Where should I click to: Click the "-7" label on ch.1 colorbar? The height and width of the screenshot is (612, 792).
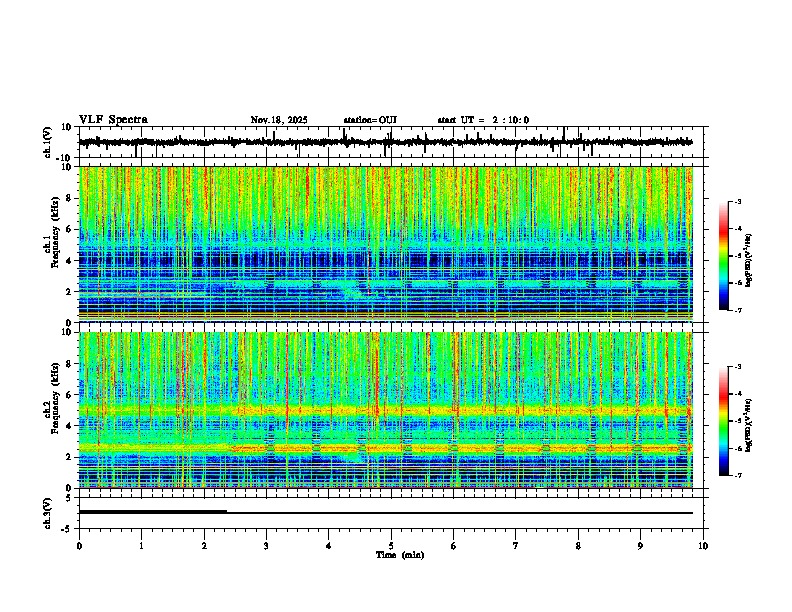[x=737, y=310]
